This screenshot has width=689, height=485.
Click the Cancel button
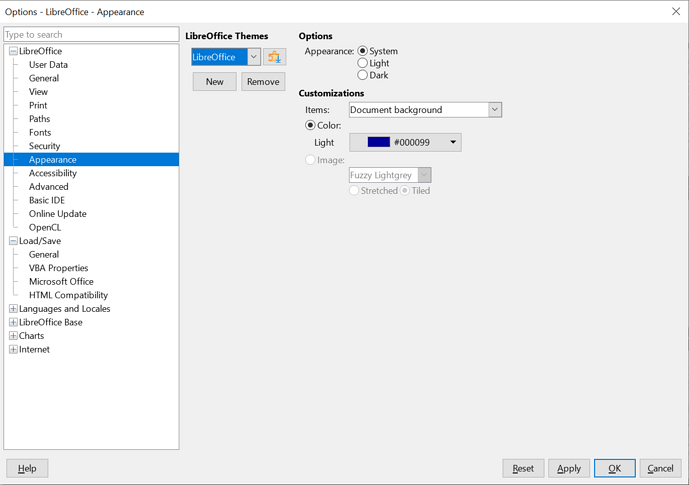click(660, 468)
